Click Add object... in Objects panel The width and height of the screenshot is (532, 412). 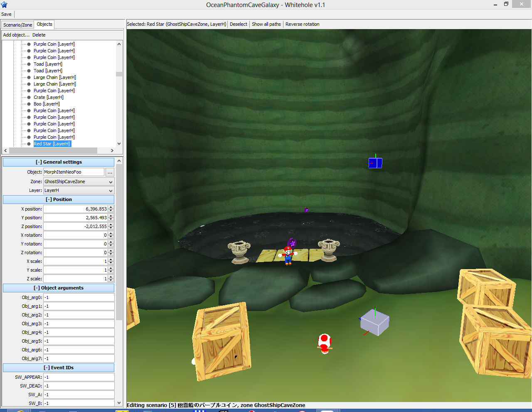[16, 35]
